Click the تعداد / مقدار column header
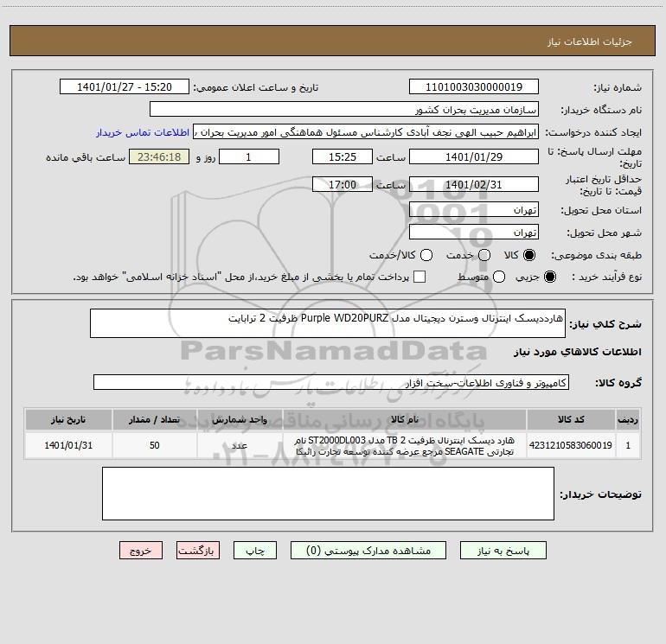666x644 pixels. click(x=155, y=419)
